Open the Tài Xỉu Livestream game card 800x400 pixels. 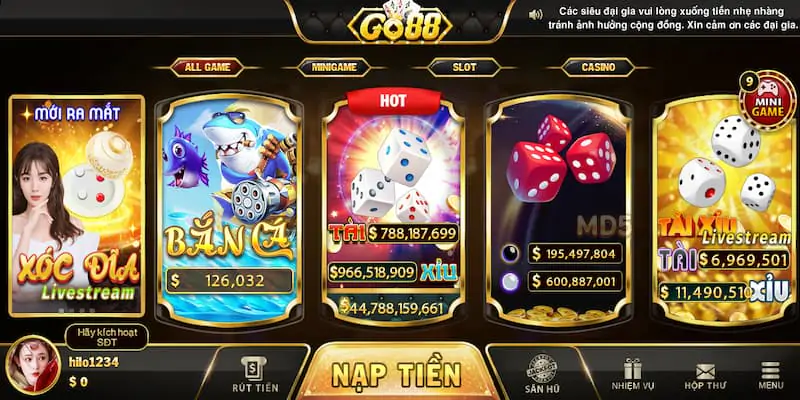coord(724,209)
